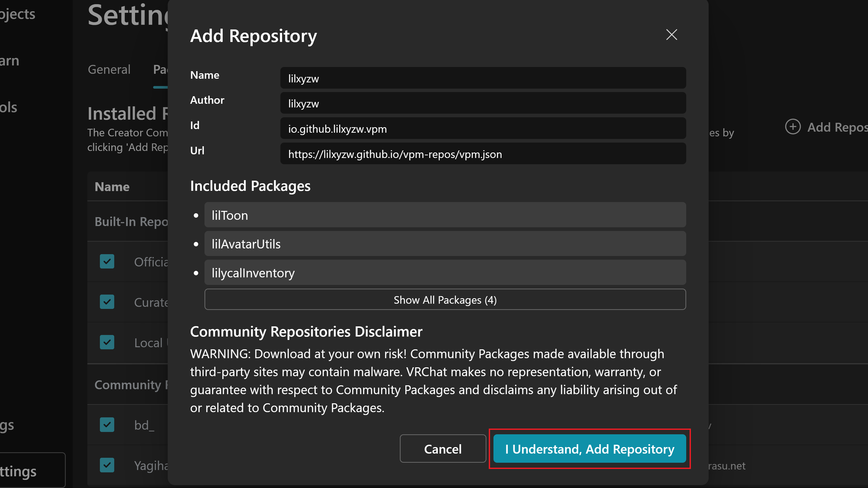
Task: Click I Understand, Add Repository button
Action: click(589, 449)
